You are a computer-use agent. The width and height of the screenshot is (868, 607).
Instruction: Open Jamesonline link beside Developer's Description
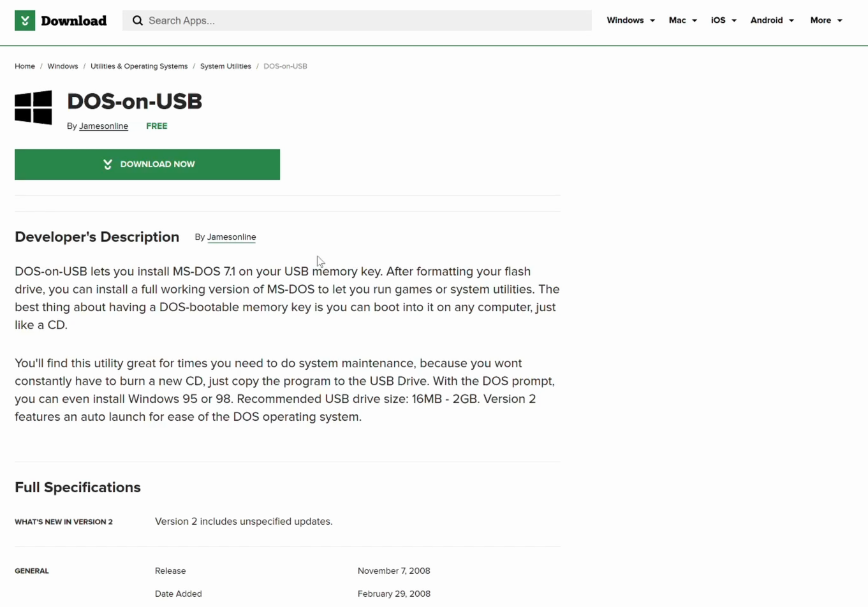pos(232,237)
